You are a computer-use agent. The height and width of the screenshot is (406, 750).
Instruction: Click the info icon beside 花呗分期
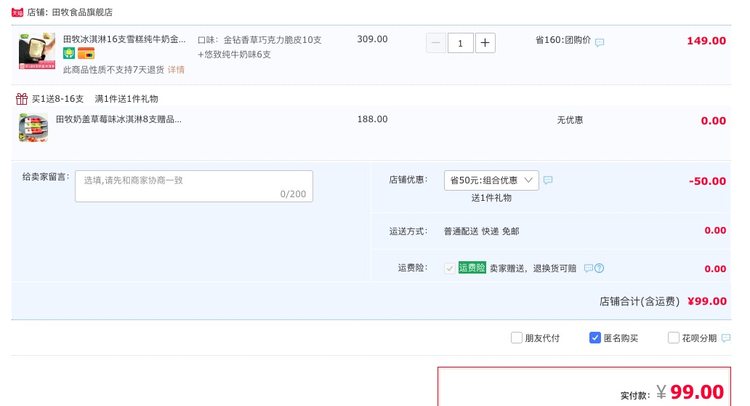(726, 338)
